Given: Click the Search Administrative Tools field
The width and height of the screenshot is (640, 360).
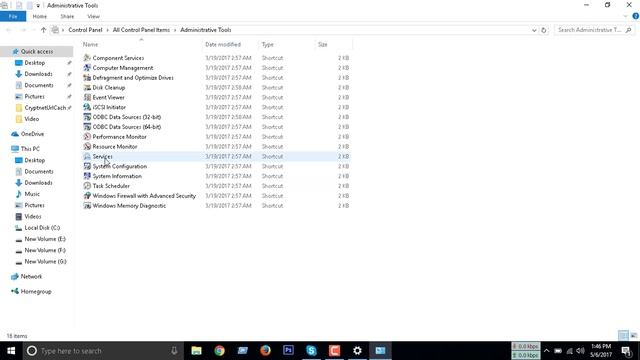Looking at the screenshot, I should coord(594,30).
